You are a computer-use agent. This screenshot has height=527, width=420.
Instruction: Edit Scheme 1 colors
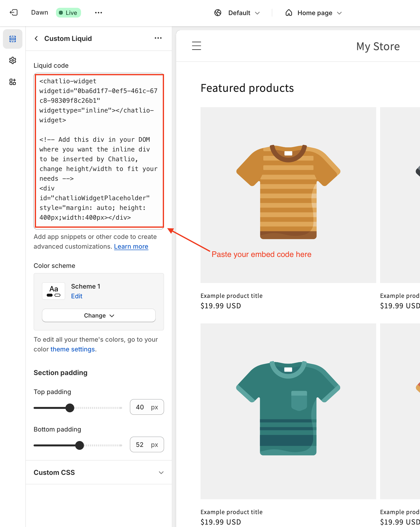77,296
